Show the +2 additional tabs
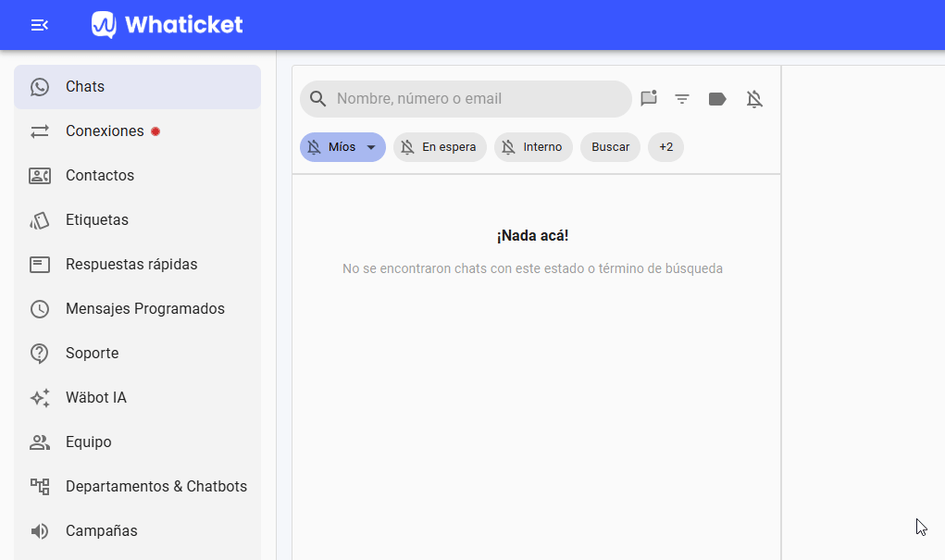The height and width of the screenshot is (560, 945). click(x=666, y=147)
